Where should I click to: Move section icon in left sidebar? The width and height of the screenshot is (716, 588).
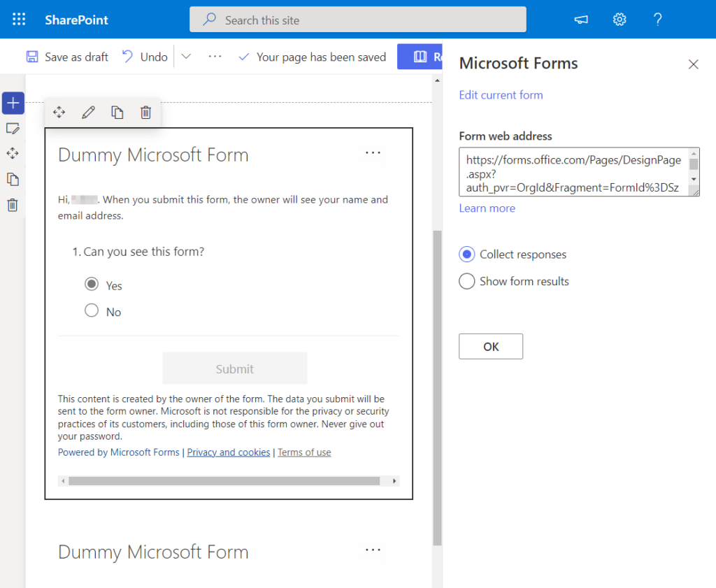click(x=13, y=153)
